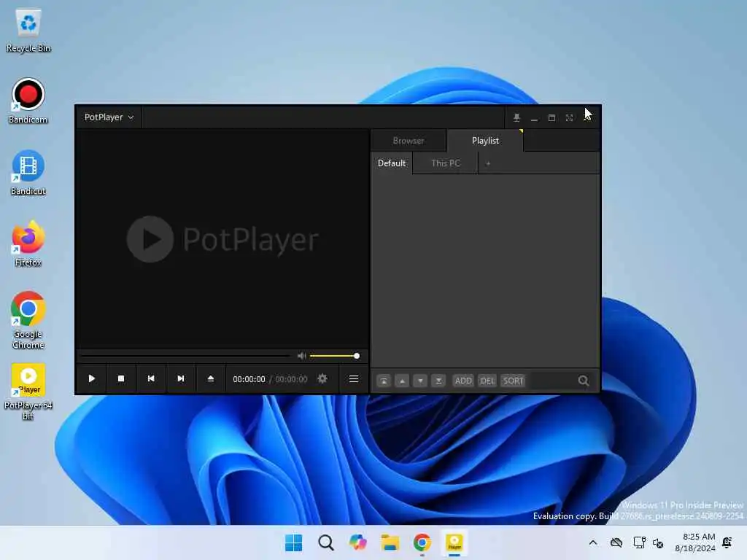Select the Google Chrome desktop icon
The height and width of the screenshot is (560, 747).
coord(28,321)
